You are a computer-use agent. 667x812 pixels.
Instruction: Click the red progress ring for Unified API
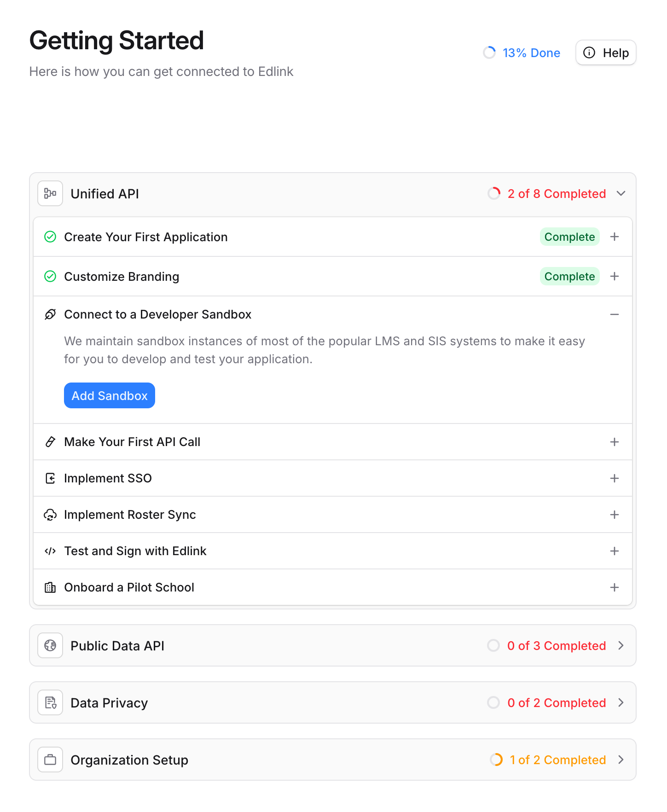tap(494, 193)
